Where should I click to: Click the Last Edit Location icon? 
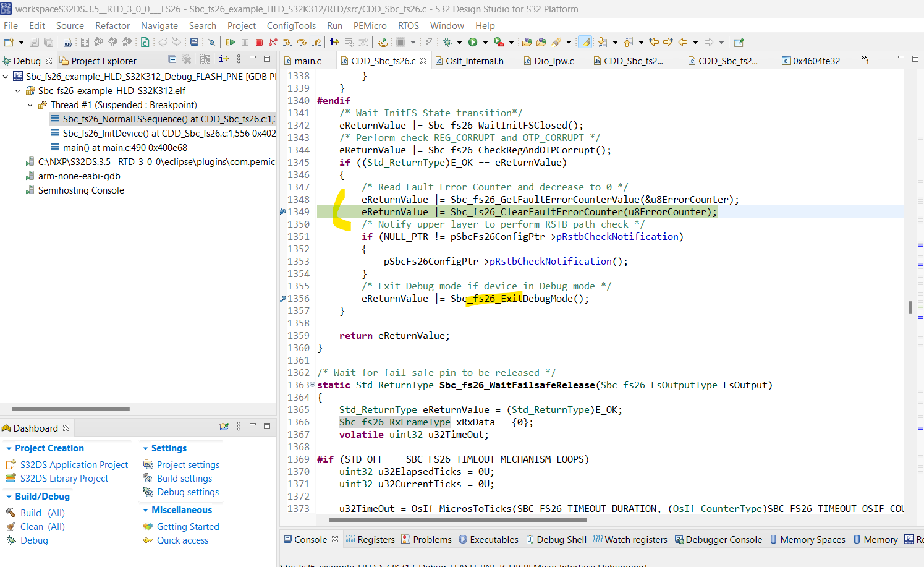click(654, 42)
